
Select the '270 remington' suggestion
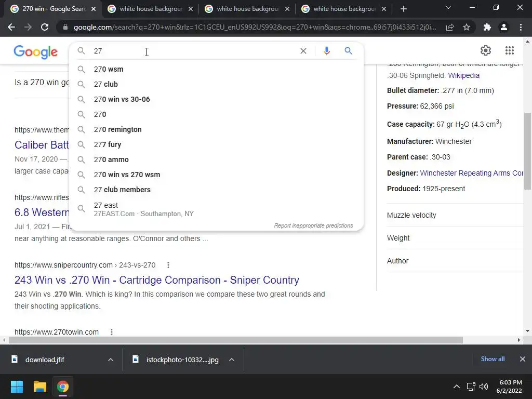216,129
